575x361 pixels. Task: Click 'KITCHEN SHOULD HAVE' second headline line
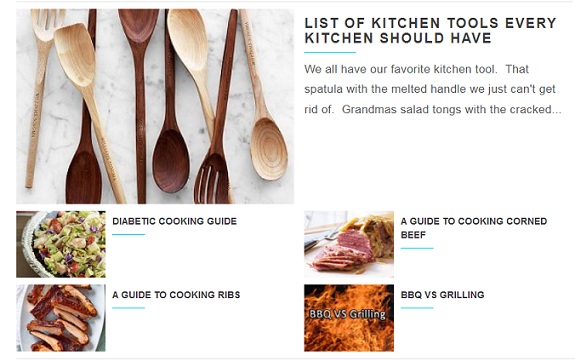coord(398,38)
